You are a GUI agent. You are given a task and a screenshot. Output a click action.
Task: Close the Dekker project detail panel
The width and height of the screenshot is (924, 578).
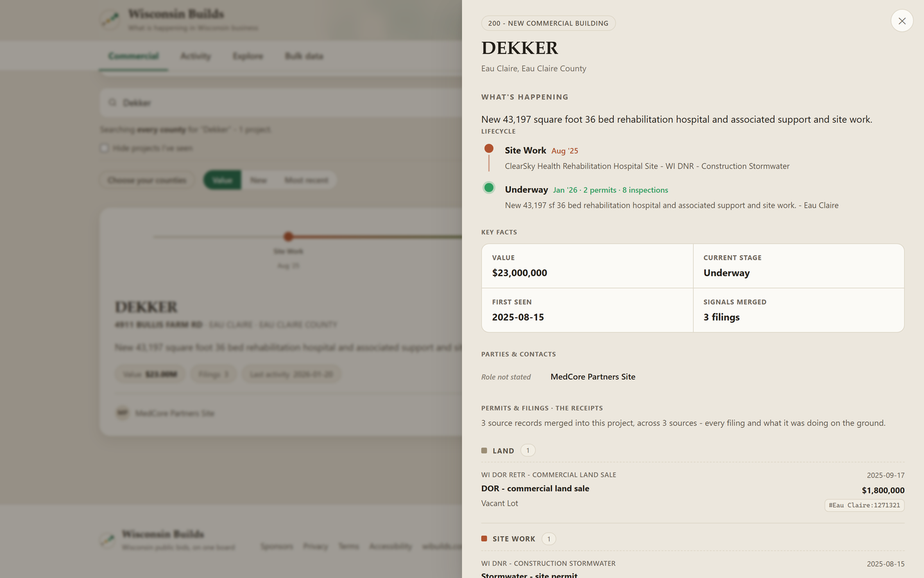pos(902,21)
